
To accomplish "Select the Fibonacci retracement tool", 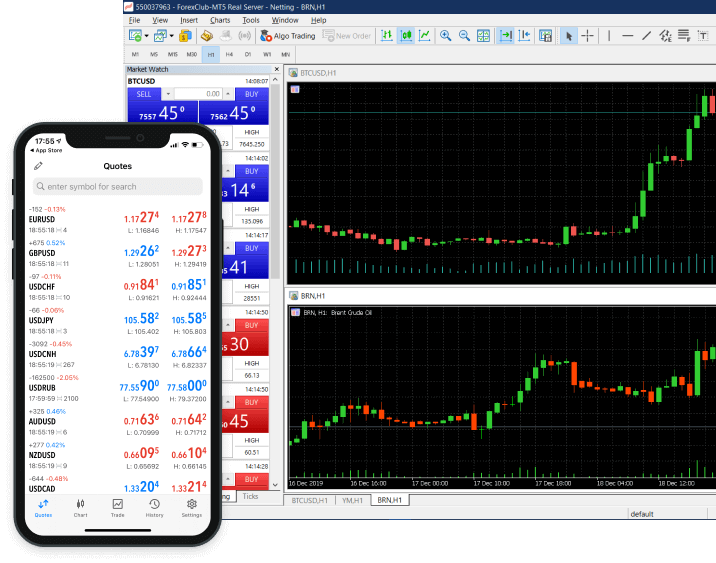I will tap(684, 36).
